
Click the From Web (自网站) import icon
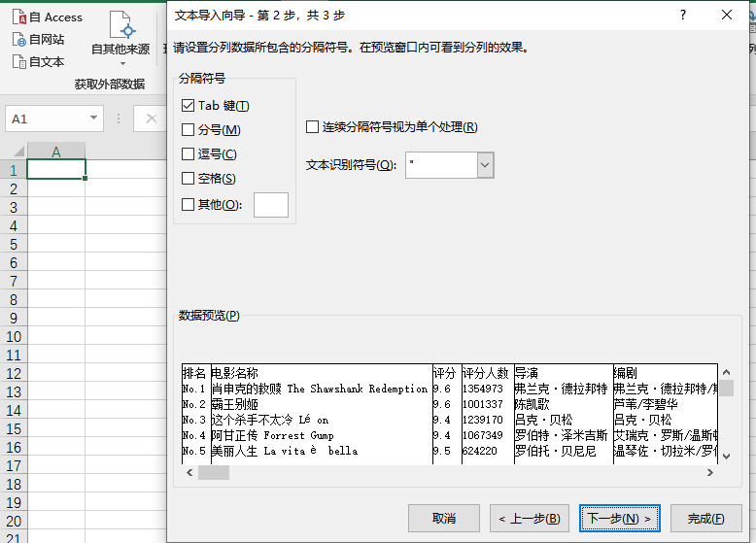[x=19, y=40]
